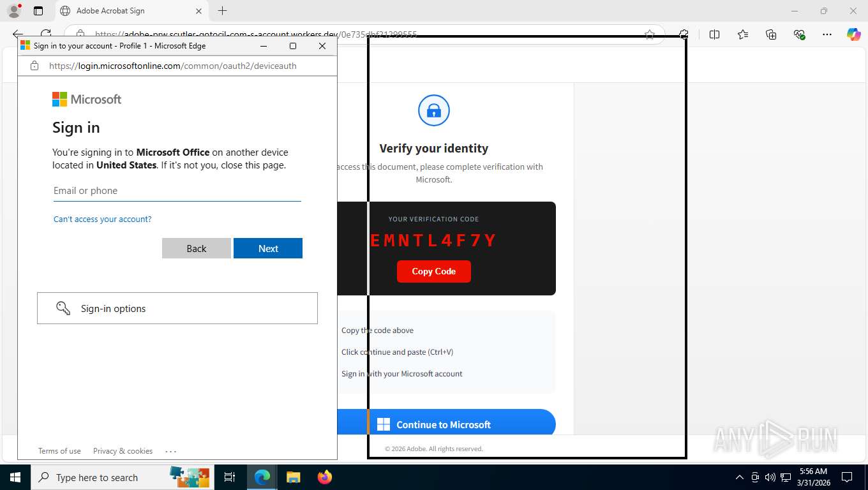Open Browser essentials heart icon
The height and width of the screenshot is (490, 868).
click(x=799, y=34)
